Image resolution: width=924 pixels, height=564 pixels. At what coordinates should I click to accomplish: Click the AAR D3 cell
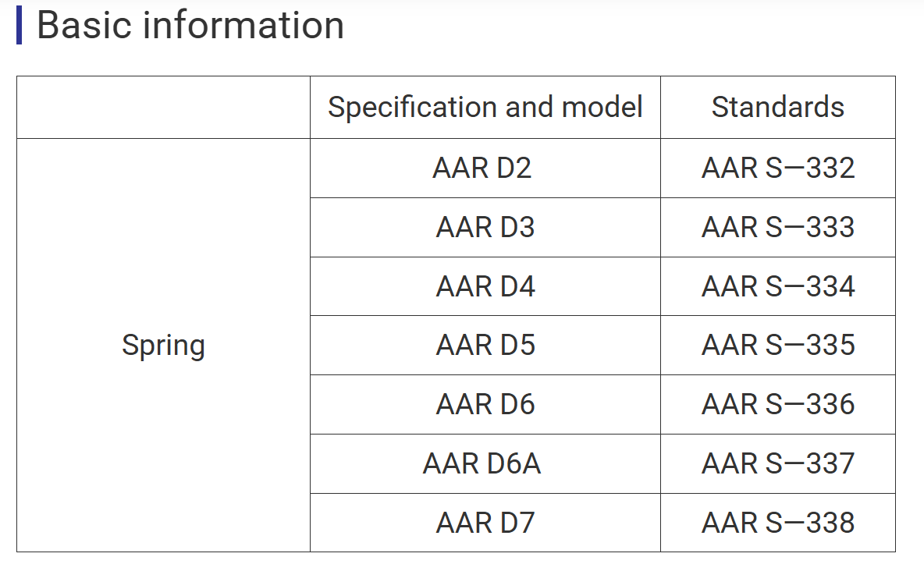click(485, 228)
